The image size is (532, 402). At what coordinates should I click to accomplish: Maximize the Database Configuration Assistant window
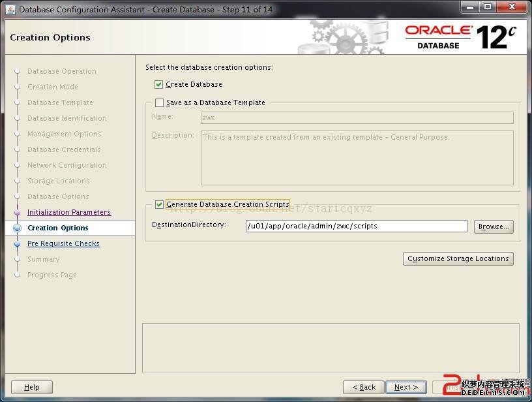[x=487, y=7]
